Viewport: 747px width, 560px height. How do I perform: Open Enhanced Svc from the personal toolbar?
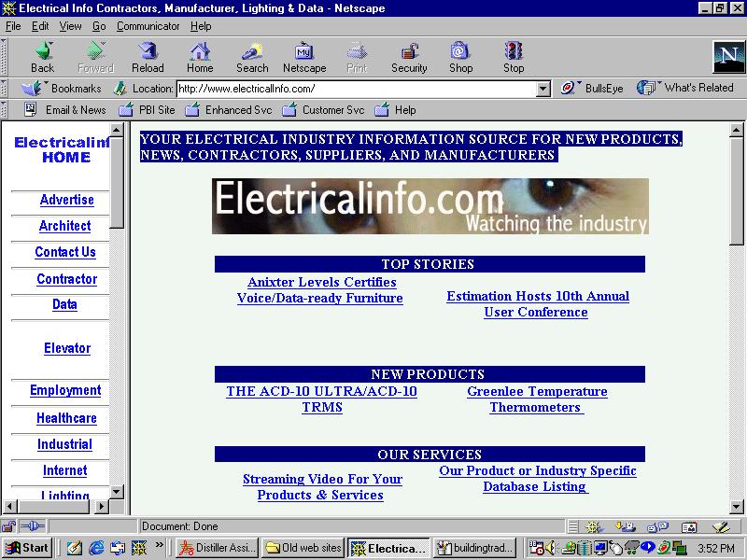(x=228, y=110)
